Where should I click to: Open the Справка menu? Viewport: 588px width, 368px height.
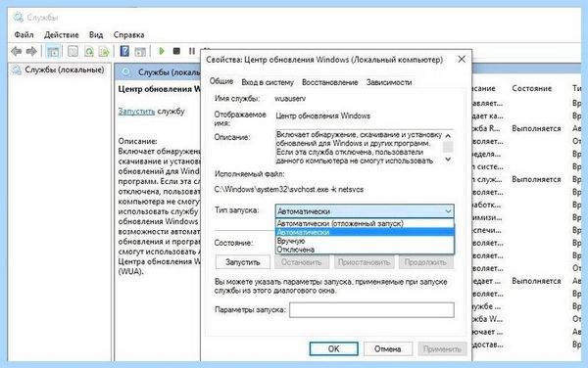(x=128, y=35)
